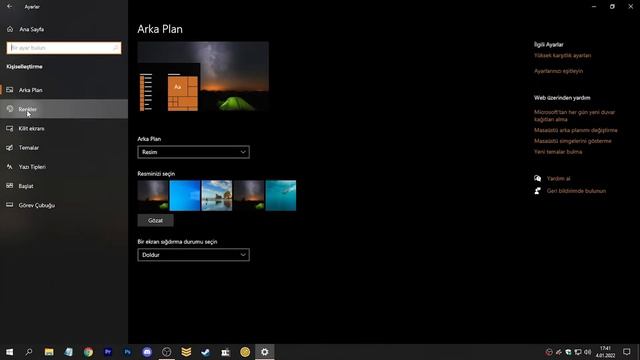The width and height of the screenshot is (640, 360).
Task: Click the 'Bir ayar bulun' search field
Action: (x=64, y=48)
